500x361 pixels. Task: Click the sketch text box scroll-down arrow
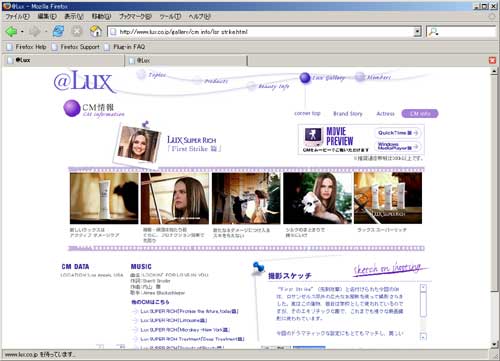[x=423, y=337]
